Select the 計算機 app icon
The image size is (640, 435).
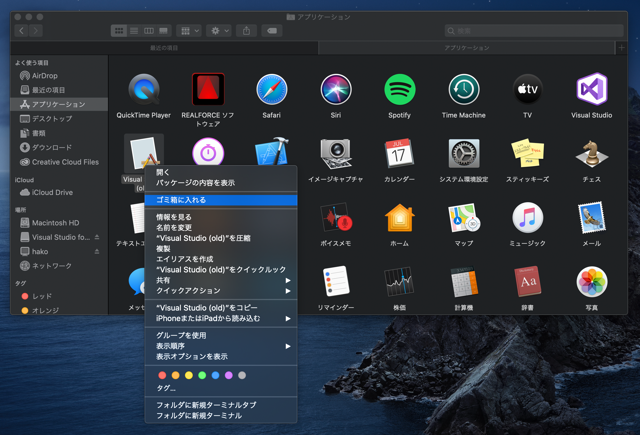click(464, 282)
